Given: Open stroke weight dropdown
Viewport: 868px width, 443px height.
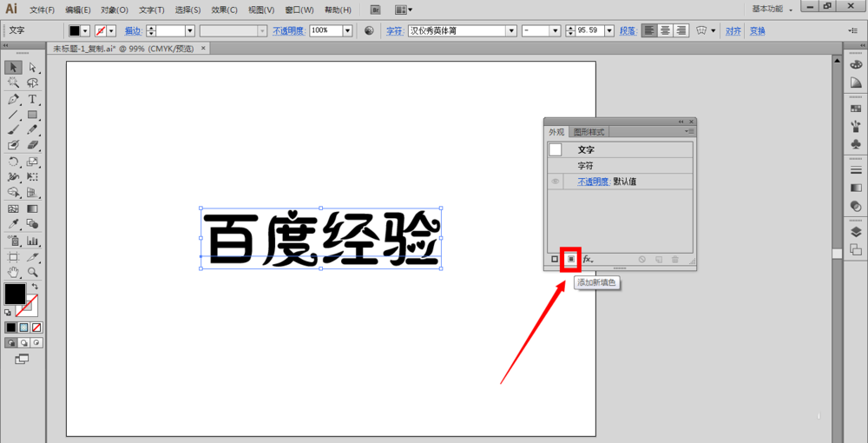Looking at the screenshot, I should tap(190, 31).
